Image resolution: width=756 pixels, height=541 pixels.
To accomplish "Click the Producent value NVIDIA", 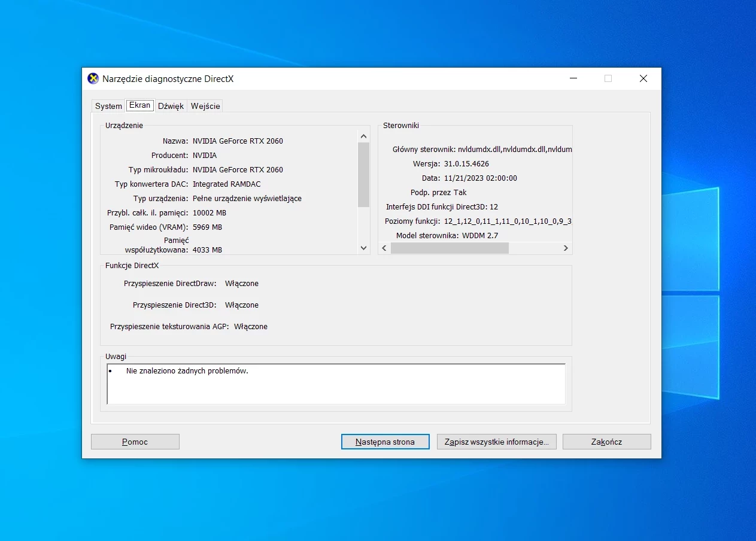I will pos(205,156).
